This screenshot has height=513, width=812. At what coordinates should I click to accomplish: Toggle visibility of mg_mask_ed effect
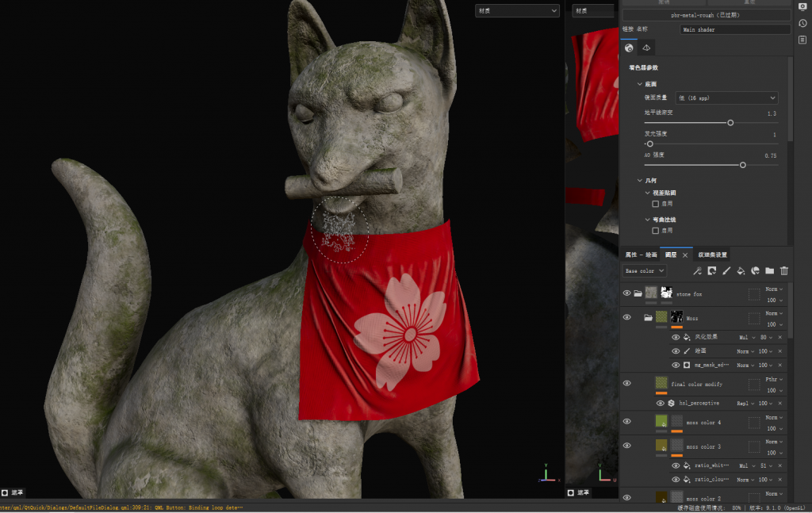[676, 365]
